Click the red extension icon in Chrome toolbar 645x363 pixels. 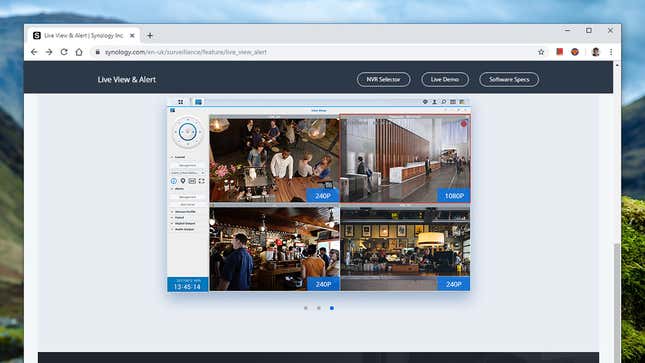coord(559,52)
